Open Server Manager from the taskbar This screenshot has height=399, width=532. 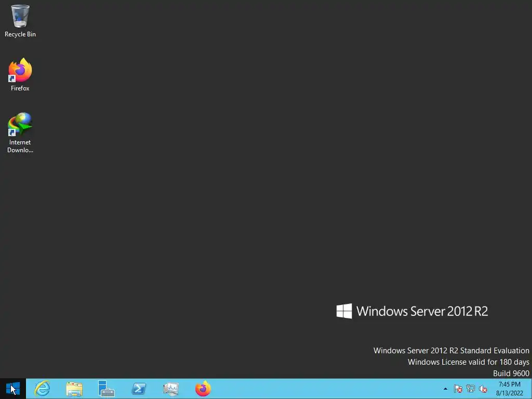click(106, 389)
